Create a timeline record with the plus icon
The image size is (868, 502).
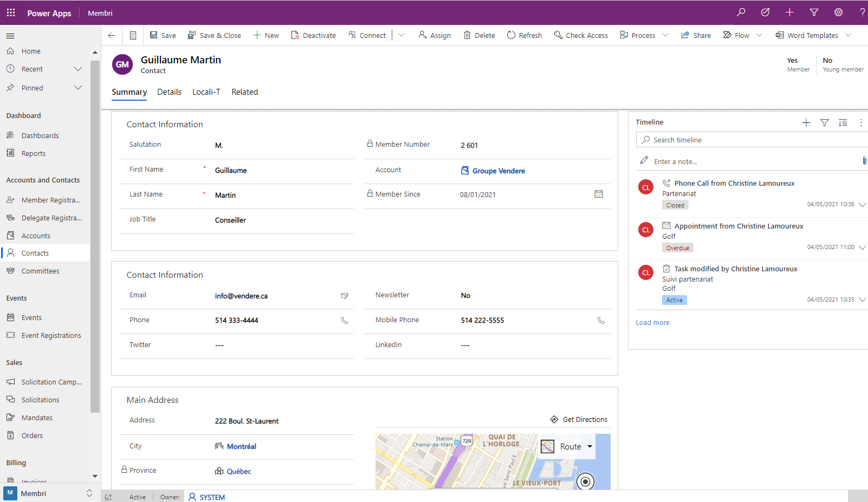[x=806, y=122]
